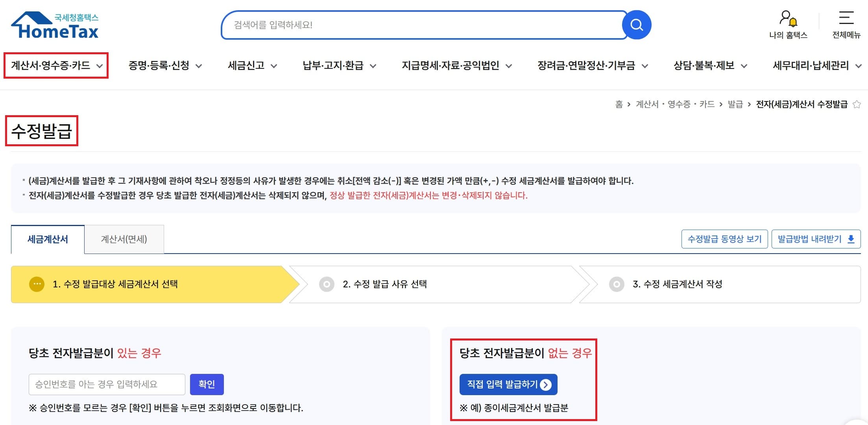Click the 확인 button next to approval number field
This screenshot has height=425, width=868.
click(207, 385)
